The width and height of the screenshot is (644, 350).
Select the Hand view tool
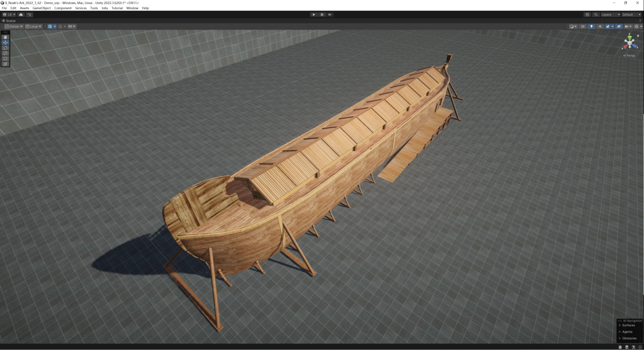(x=5, y=37)
